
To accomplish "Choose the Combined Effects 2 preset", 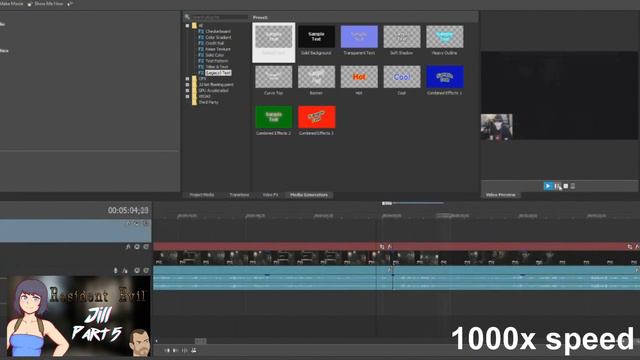I will tap(273, 120).
